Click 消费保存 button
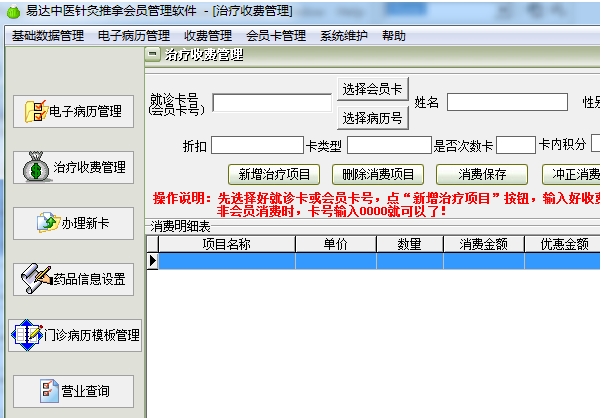 coord(482,175)
